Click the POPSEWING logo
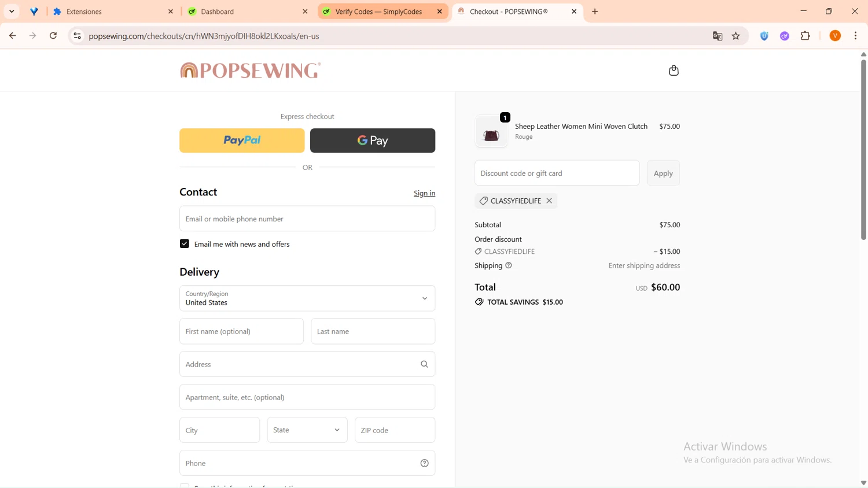The width and height of the screenshot is (868, 488). [x=250, y=71]
